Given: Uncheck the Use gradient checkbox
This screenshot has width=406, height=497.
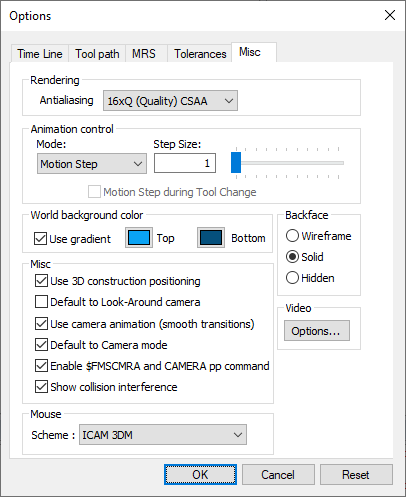Looking at the screenshot, I should [x=40, y=239].
